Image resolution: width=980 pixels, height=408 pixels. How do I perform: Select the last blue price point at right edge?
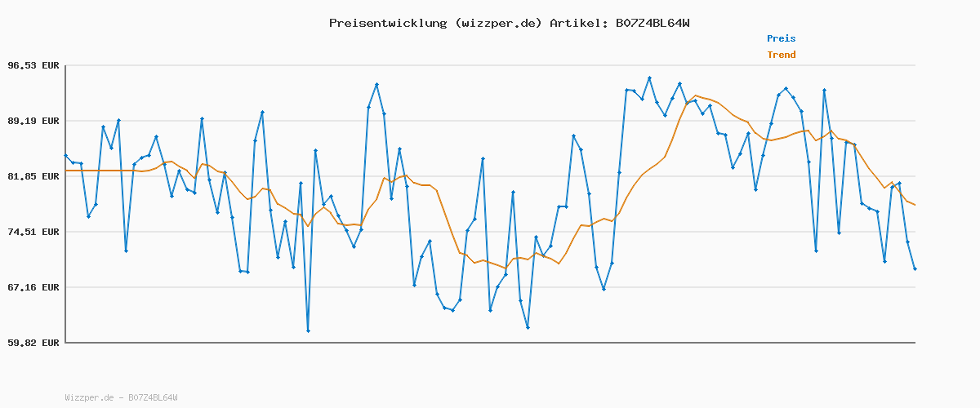tap(915, 268)
